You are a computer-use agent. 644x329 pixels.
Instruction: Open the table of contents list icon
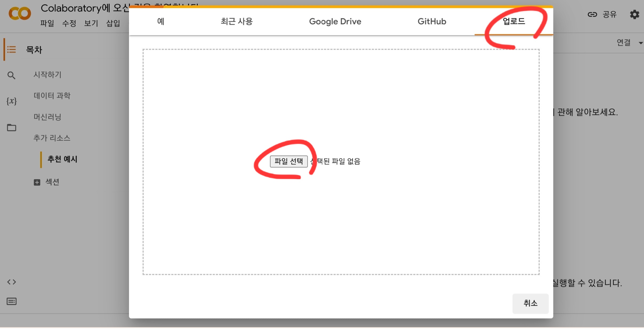click(x=11, y=50)
